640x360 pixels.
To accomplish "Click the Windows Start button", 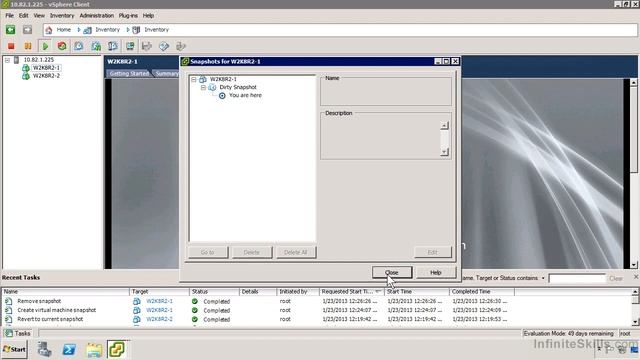I will (x=15, y=349).
